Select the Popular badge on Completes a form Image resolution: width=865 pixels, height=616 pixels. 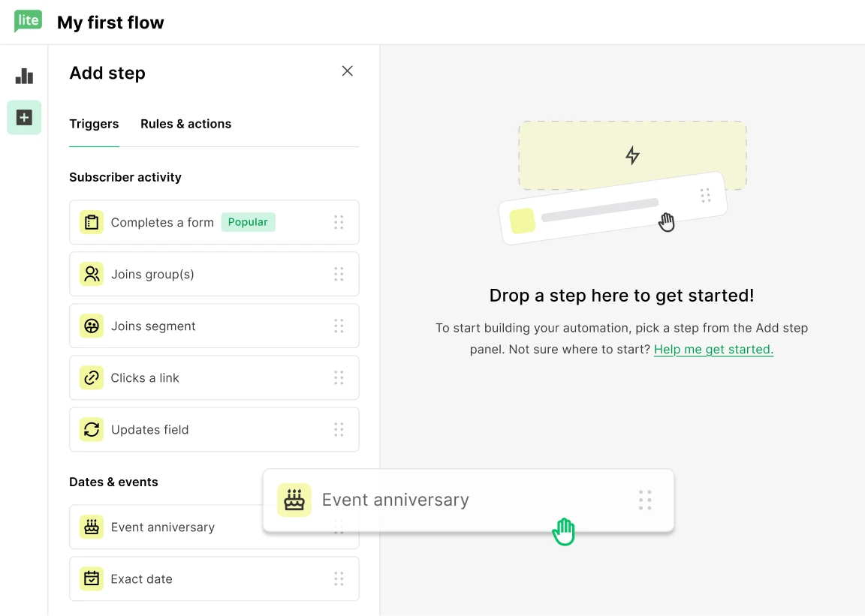(x=248, y=222)
